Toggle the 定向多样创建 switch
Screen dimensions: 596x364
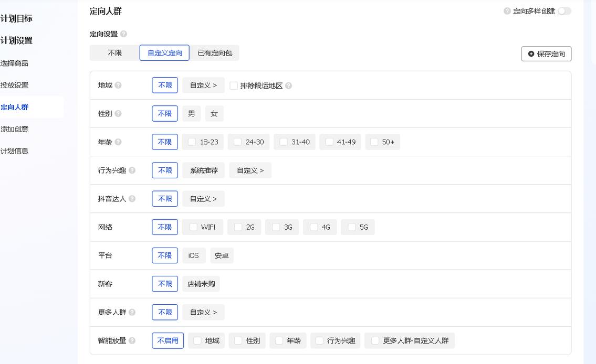[564, 11]
